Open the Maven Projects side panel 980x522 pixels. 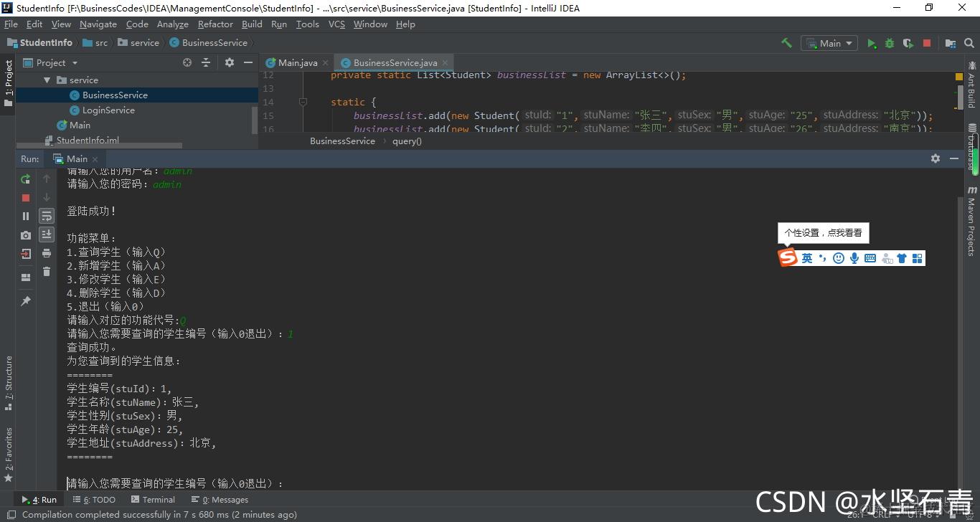[x=971, y=221]
